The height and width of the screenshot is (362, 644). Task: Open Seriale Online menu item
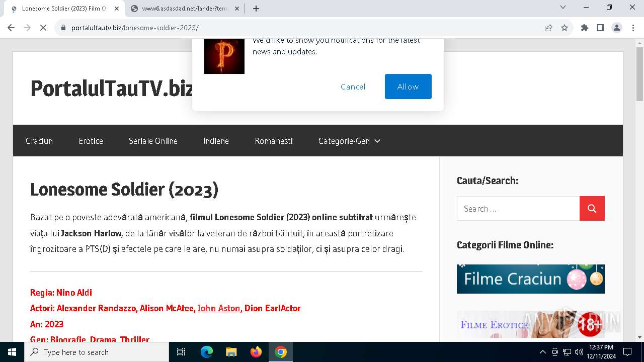click(153, 141)
